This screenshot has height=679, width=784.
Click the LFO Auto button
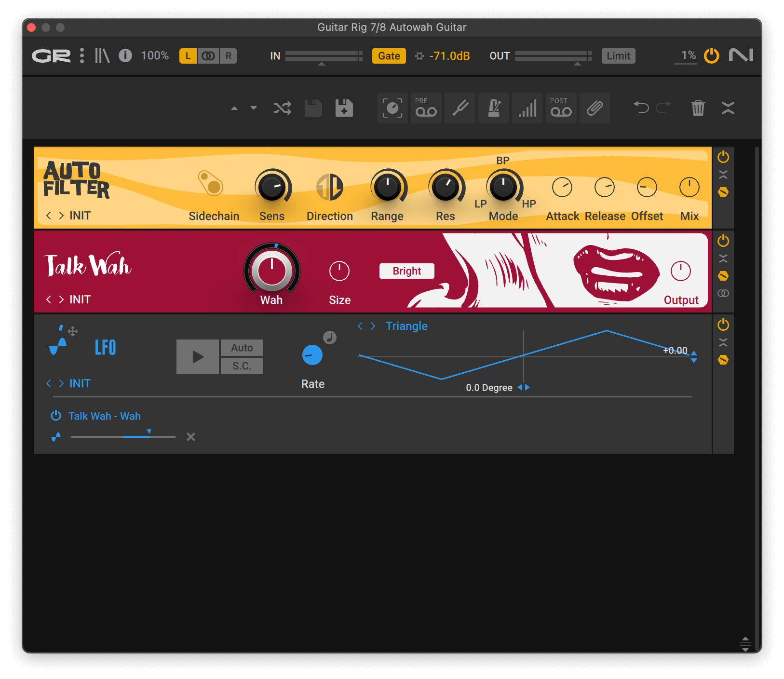point(242,348)
